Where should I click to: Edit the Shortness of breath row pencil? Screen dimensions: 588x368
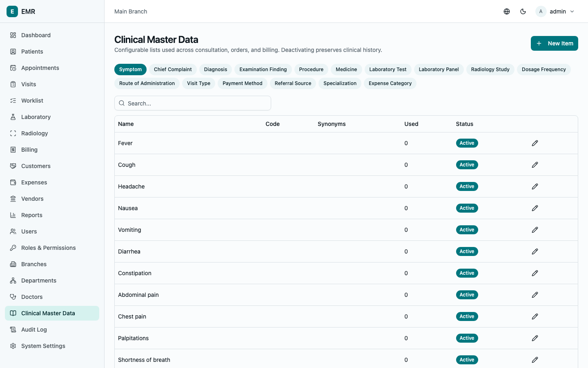tap(535, 360)
